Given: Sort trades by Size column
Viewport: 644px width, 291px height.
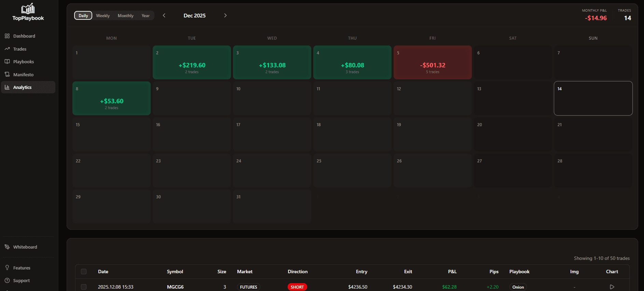Looking at the screenshot, I should click(x=222, y=272).
